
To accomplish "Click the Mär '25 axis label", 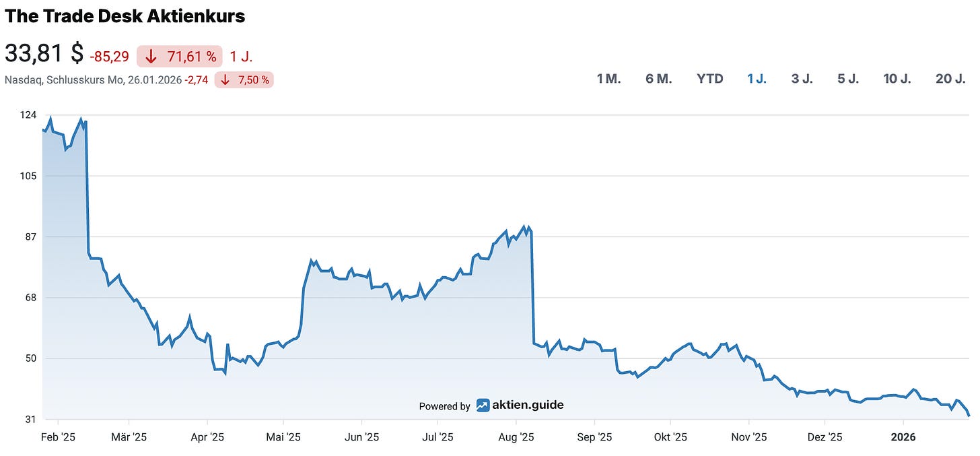I will click(x=129, y=437).
